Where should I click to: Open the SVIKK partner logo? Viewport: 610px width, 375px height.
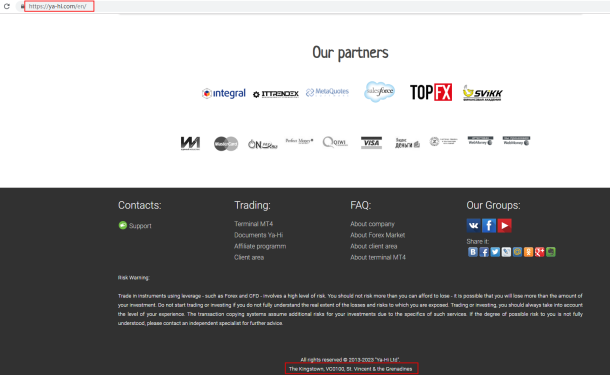point(482,93)
